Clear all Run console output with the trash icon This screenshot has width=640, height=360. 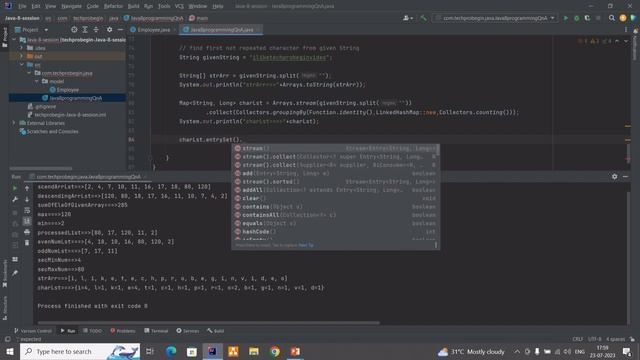27,243
